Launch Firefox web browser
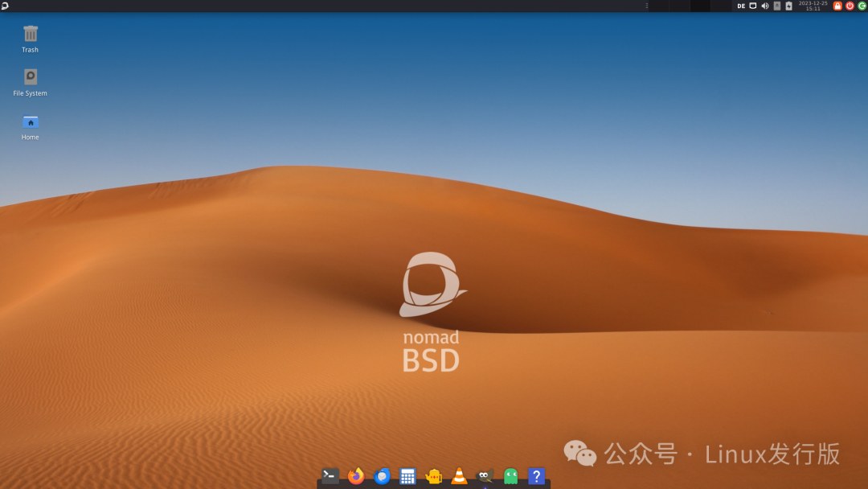The height and width of the screenshot is (489, 868). [356, 475]
